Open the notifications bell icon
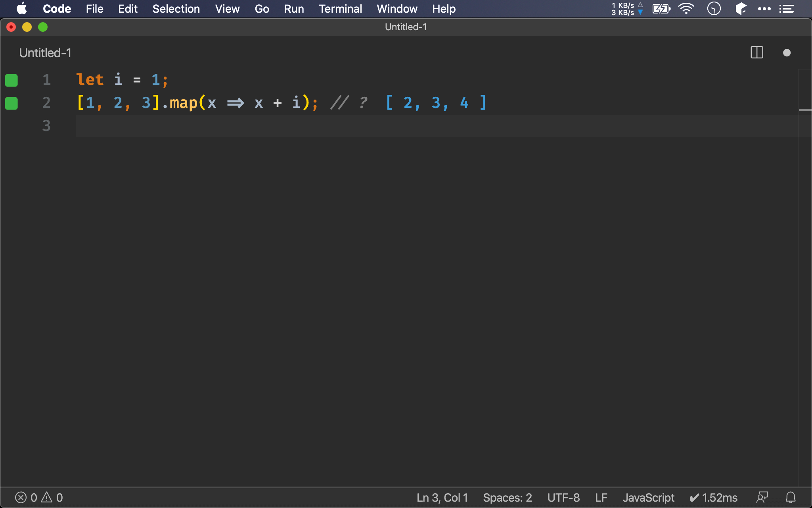Viewport: 812px width, 508px height. (x=791, y=497)
